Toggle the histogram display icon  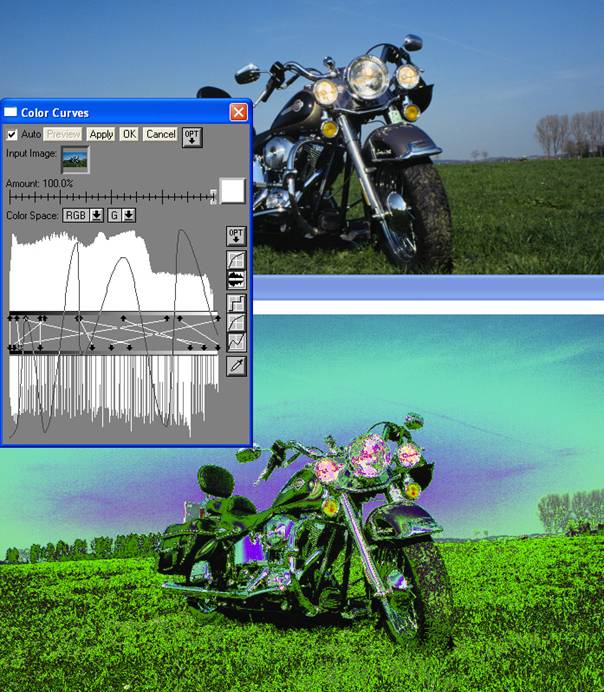[x=236, y=280]
